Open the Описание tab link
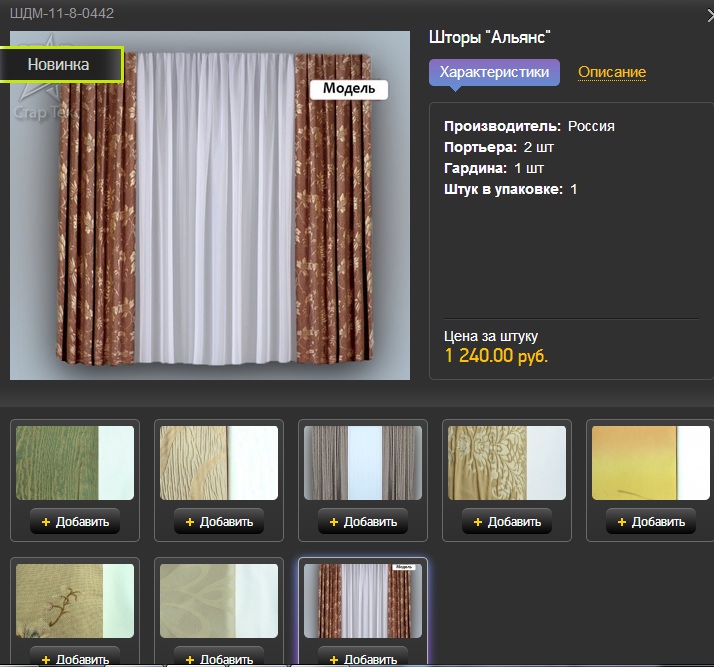 pos(612,72)
